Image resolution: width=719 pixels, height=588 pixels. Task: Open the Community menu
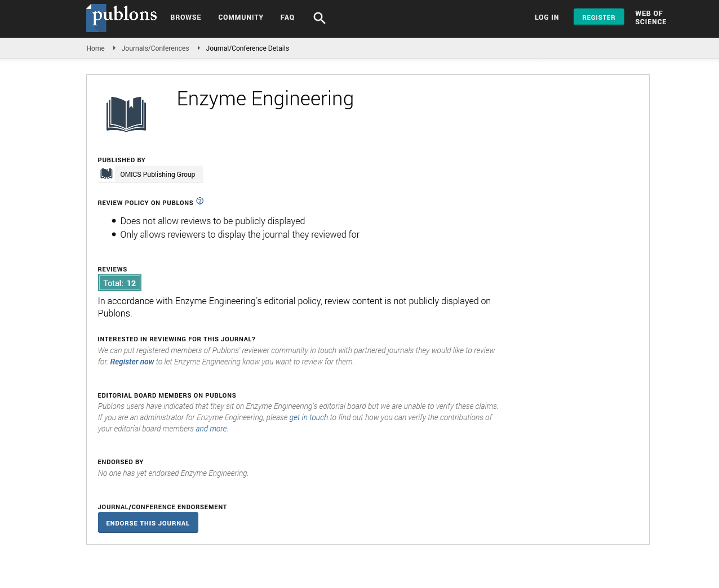click(241, 17)
